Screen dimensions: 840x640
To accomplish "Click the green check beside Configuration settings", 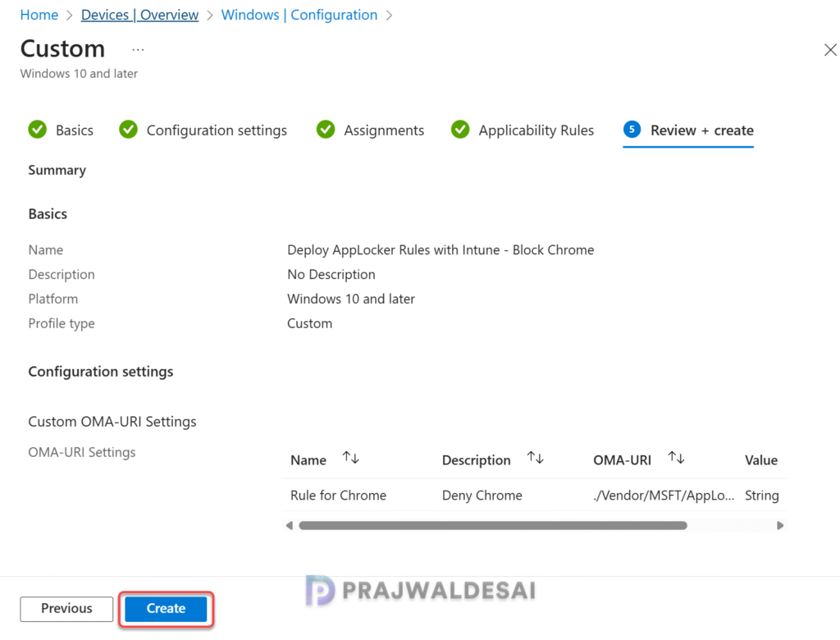I will point(129,129).
